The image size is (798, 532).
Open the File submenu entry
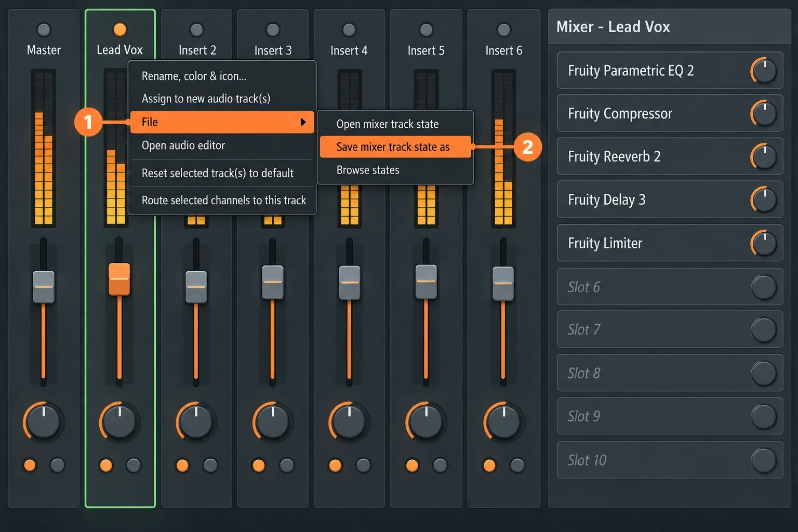coord(222,122)
